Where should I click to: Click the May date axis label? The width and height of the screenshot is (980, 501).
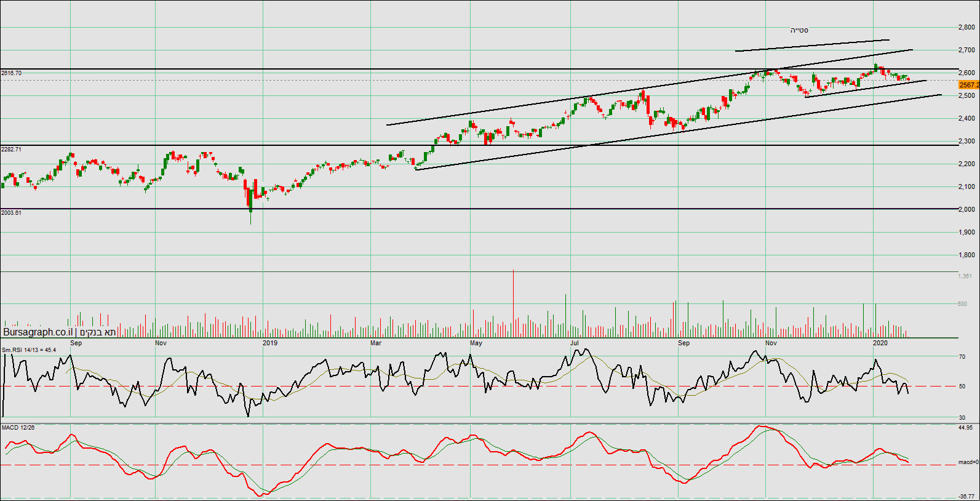click(x=476, y=343)
